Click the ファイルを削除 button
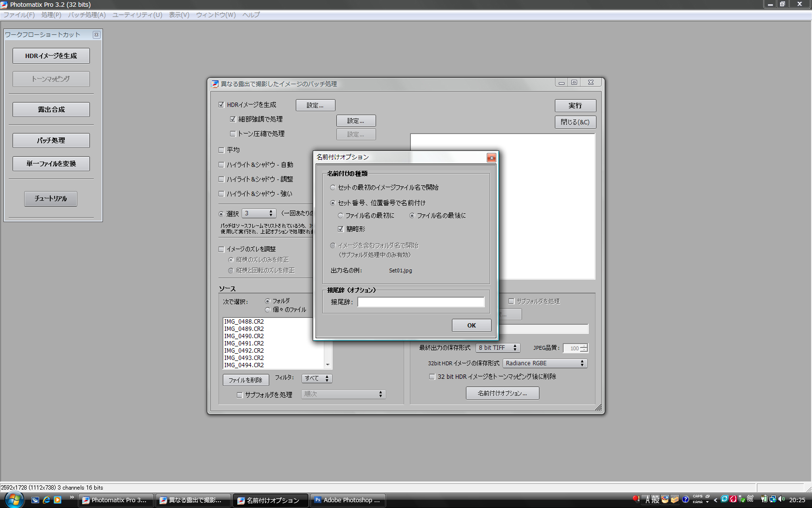812x508 pixels. pyautogui.click(x=246, y=380)
